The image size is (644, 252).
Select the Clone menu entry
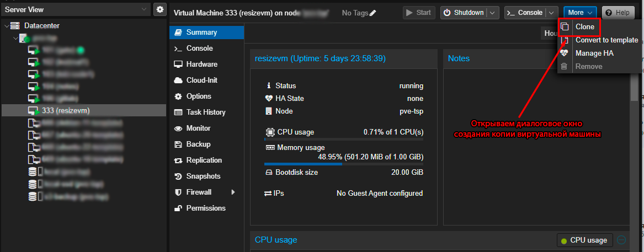[x=584, y=26]
